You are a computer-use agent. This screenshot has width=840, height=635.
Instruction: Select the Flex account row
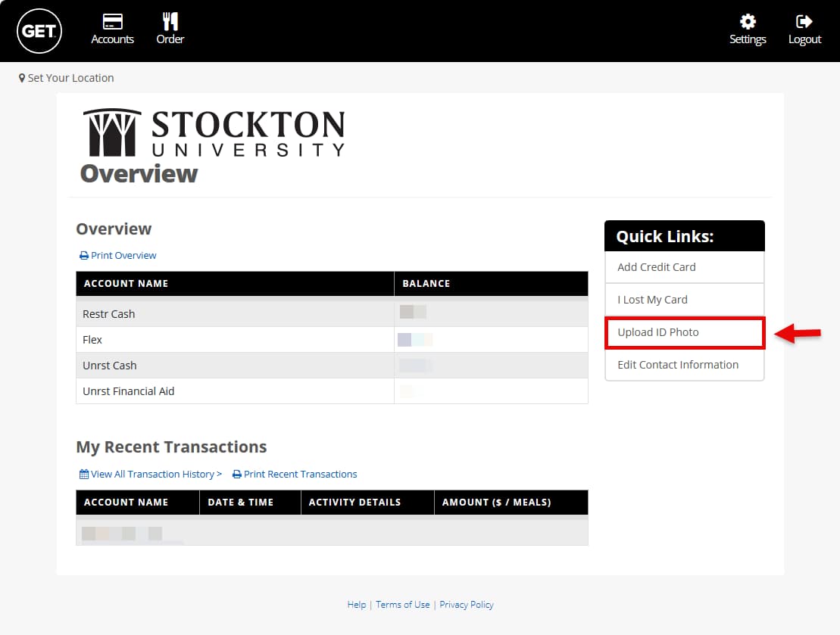point(333,340)
